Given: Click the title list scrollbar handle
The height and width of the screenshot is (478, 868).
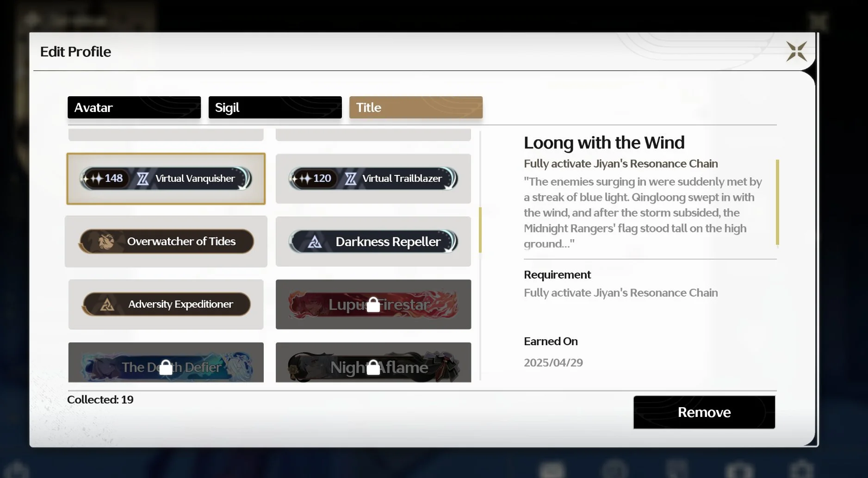Looking at the screenshot, I should [480, 230].
